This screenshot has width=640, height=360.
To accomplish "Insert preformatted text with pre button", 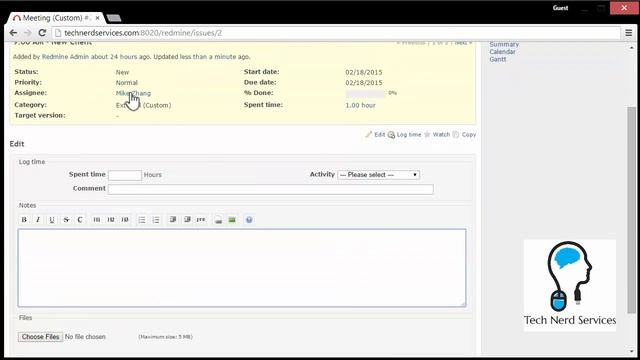I will 201,220.
